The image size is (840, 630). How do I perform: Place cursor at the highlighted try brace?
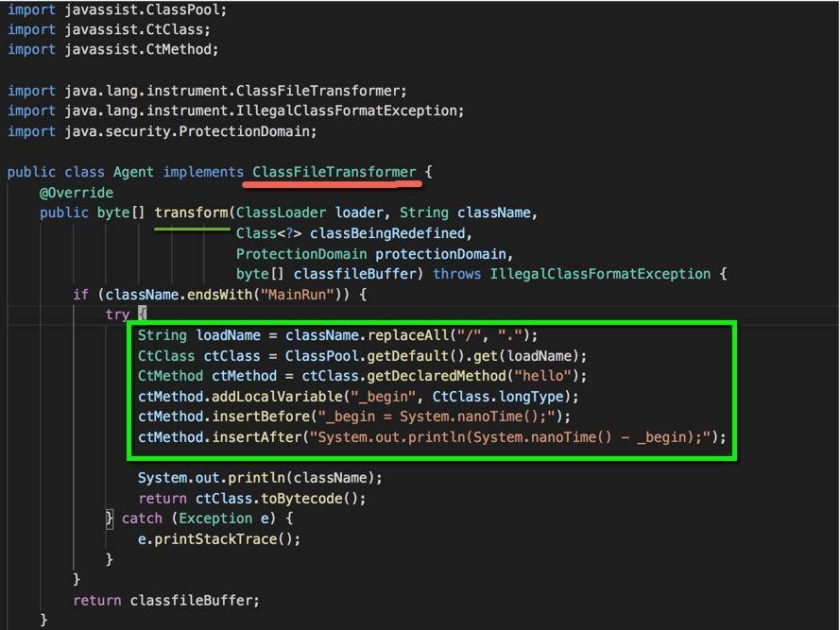pos(142,314)
